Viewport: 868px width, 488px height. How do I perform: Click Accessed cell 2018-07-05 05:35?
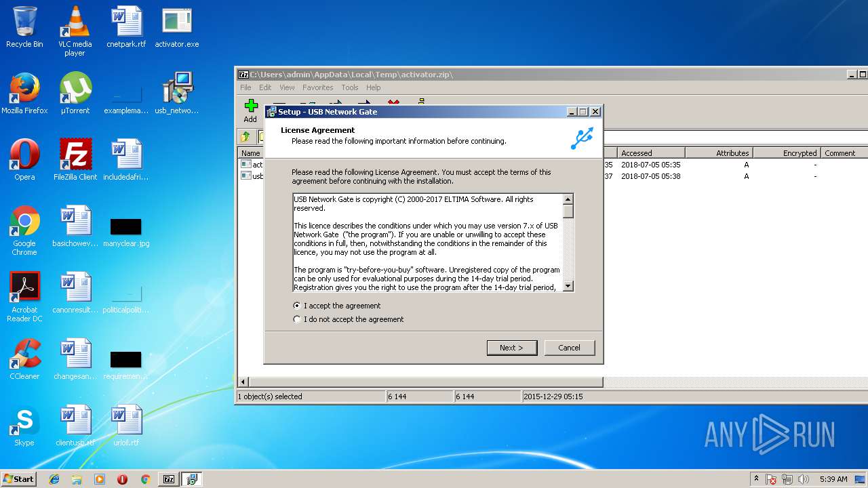coord(651,165)
